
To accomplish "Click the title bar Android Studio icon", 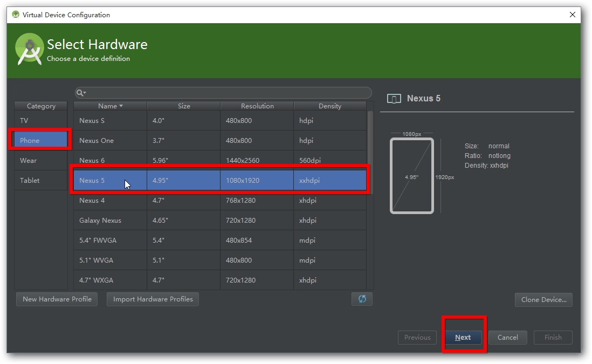I will pyautogui.click(x=16, y=15).
